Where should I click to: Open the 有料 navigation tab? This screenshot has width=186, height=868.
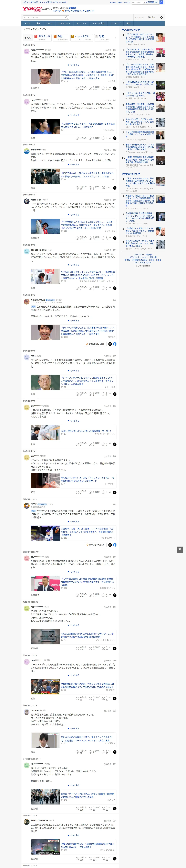point(128,24)
